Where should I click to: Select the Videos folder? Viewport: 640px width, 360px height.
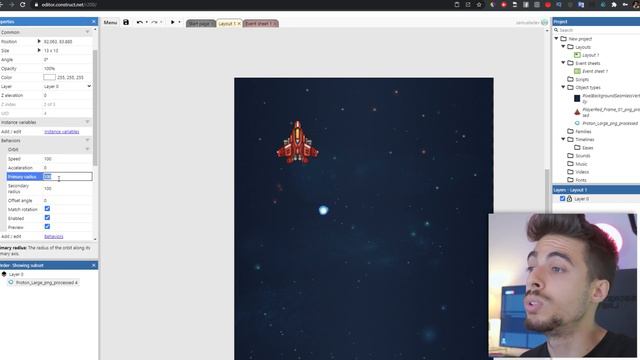pyautogui.click(x=582, y=172)
